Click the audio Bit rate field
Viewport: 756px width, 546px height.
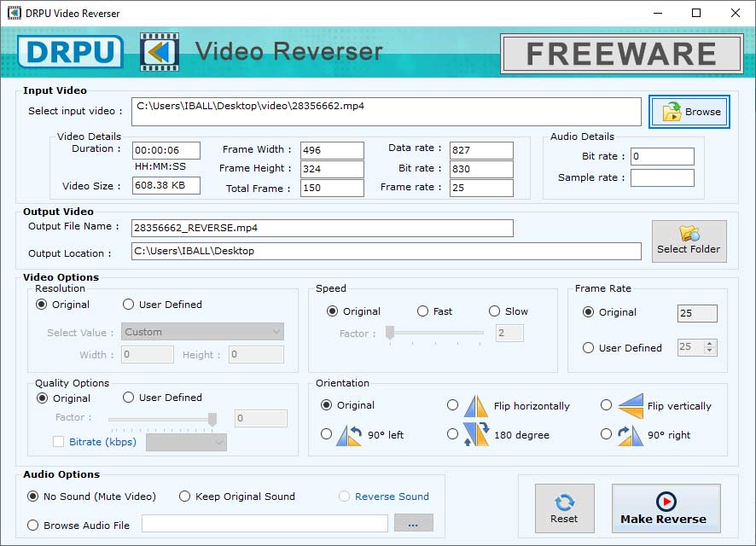[662, 157]
